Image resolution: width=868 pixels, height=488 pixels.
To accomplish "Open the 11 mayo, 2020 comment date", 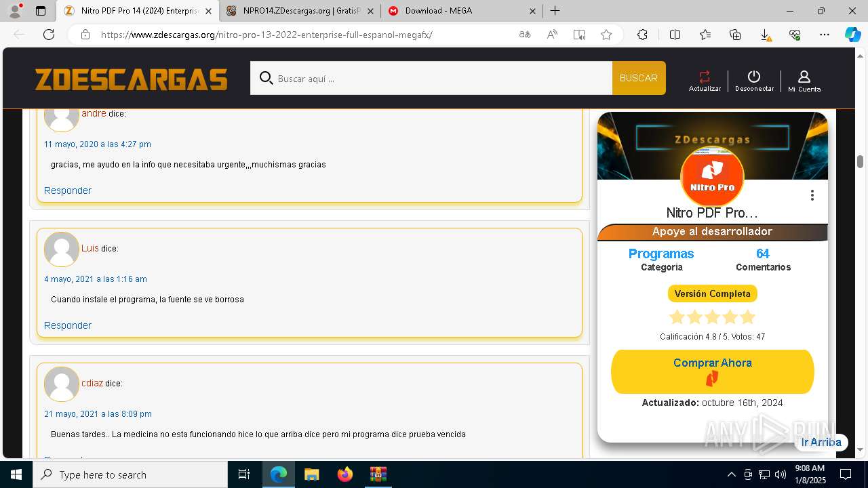I will (98, 144).
